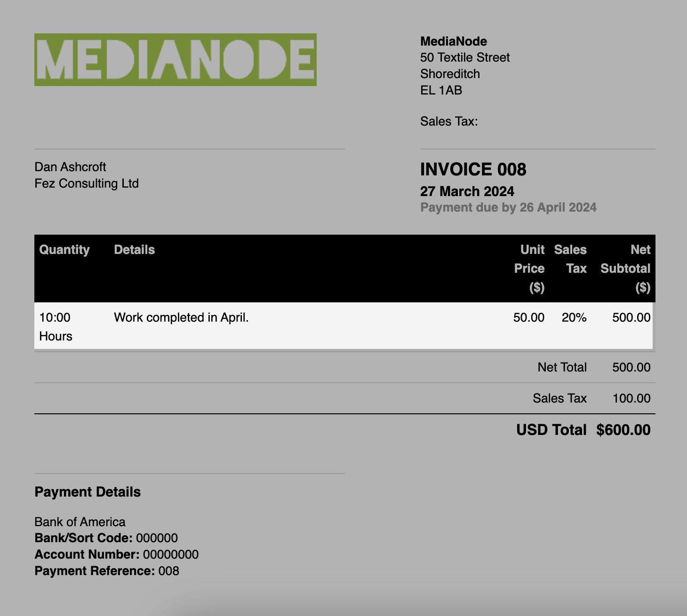
Task: Click the invoice date 27 March 2024
Action: pyautogui.click(x=467, y=191)
